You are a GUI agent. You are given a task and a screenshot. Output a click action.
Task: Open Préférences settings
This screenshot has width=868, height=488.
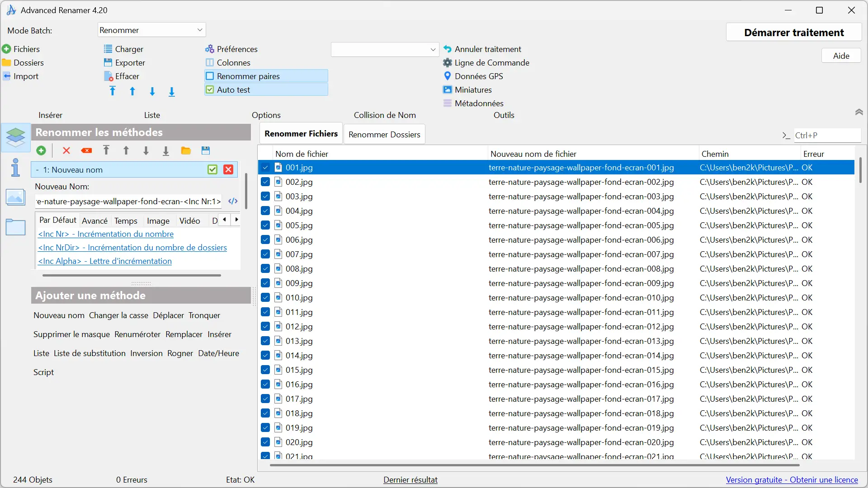coord(231,49)
